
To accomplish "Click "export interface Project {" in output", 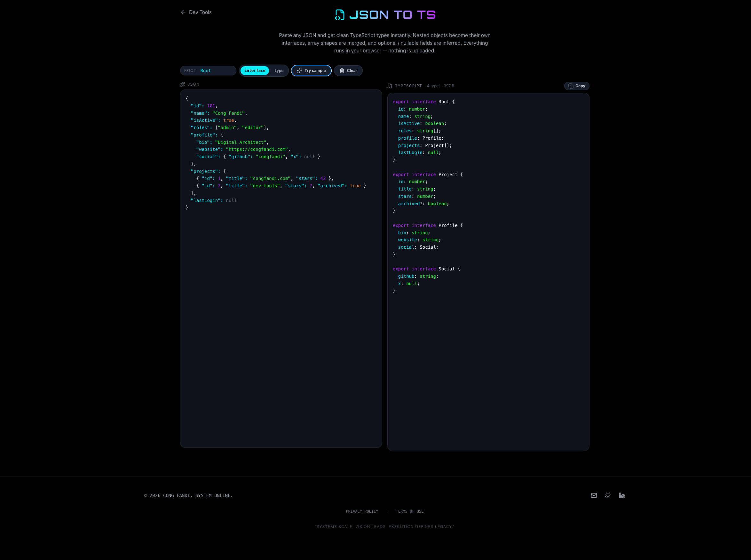I will tap(427, 175).
